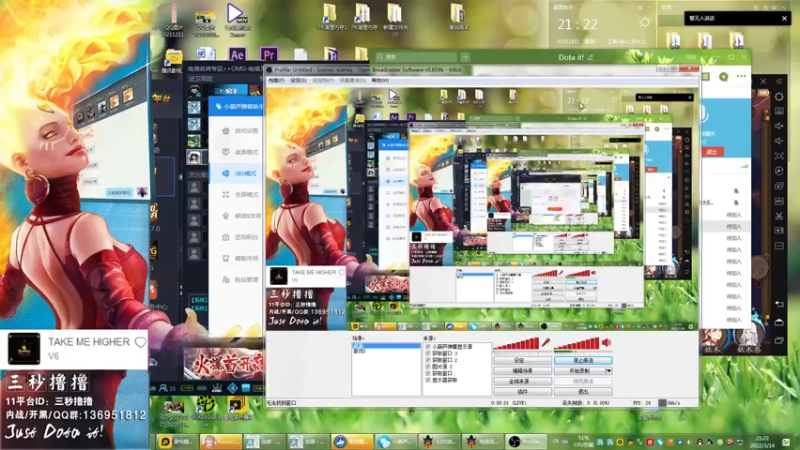Toggle the 获取窗口 source checkbox without number
Image resolution: width=800 pixels, height=450 pixels.
[428, 373]
